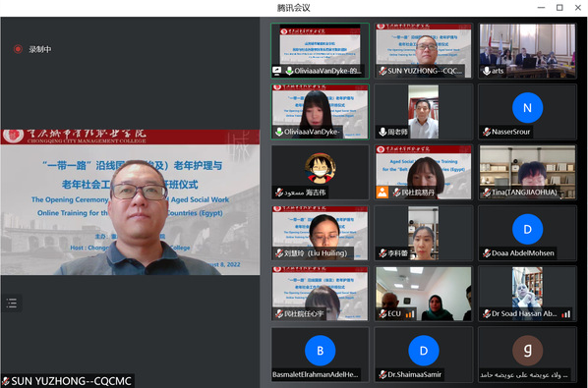The width and height of the screenshot is (588, 388).
Task: Open the participant list icon at left
Action: point(11,303)
